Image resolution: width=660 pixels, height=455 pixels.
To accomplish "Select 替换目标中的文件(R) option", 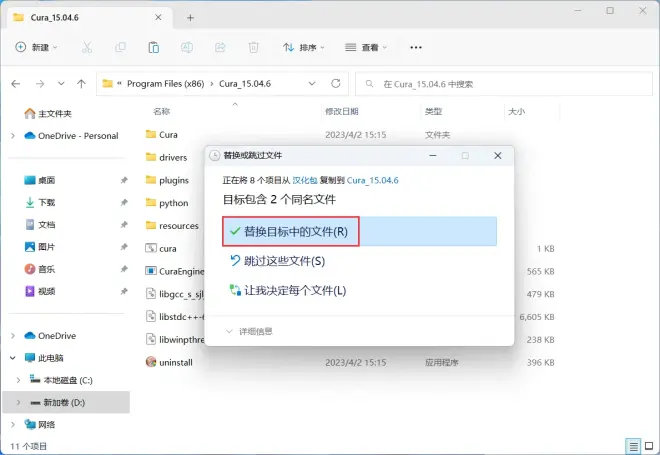I will click(x=359, y=231).
